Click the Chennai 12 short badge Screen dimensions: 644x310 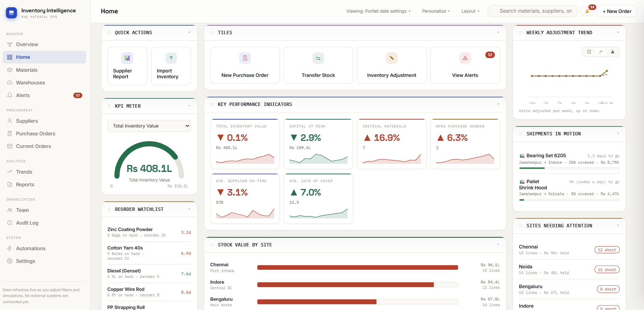tap(607, 250)
